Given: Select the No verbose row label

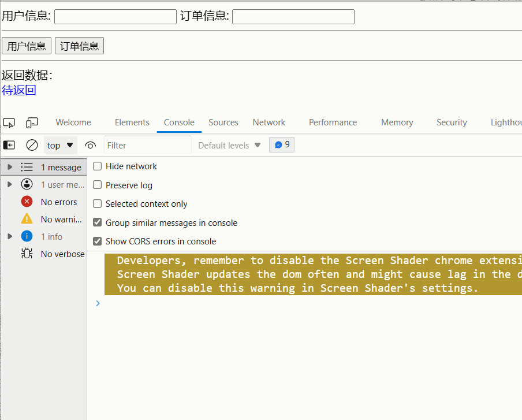Looking at the screenshot, I should 62,254.
